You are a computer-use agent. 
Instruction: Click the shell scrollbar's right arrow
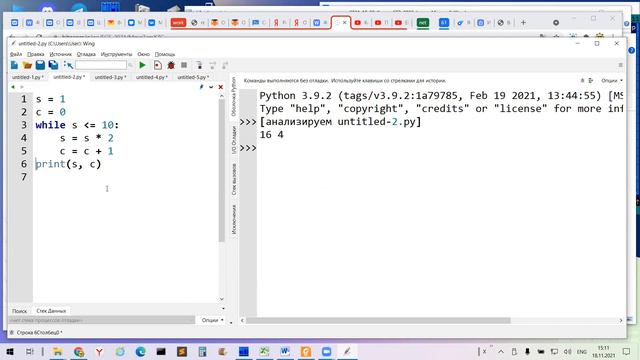point(621,320)
